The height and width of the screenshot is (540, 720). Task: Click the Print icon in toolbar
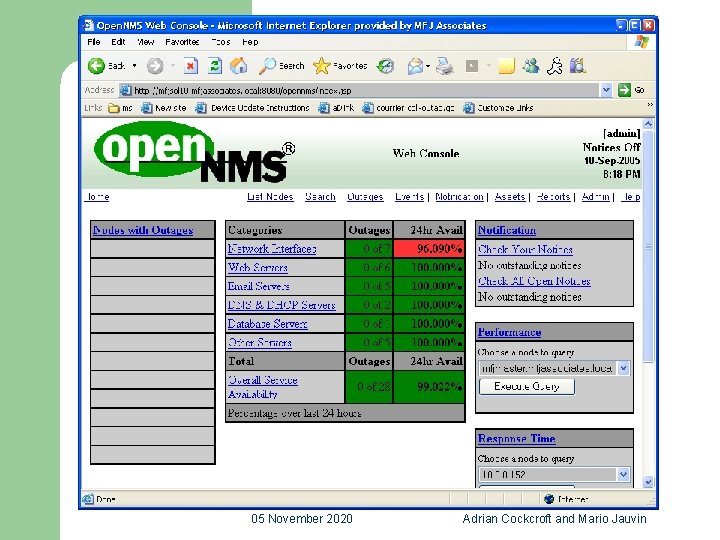point(444,67)
